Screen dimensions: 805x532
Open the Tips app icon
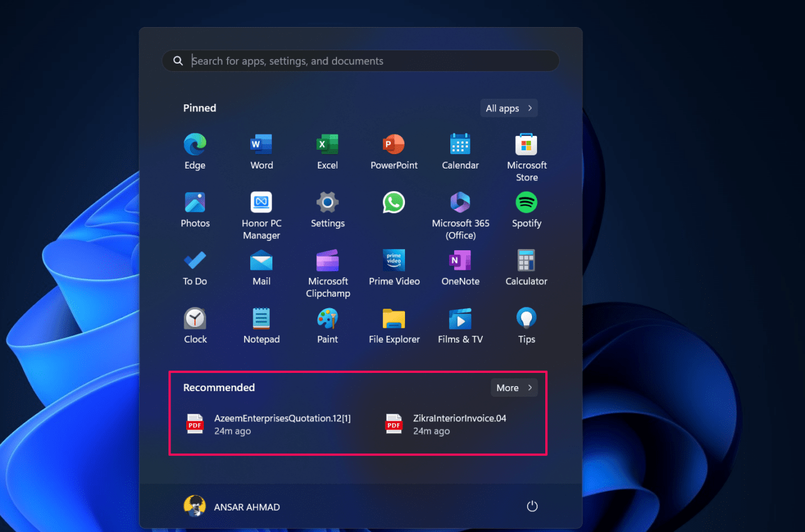point(526,318)
